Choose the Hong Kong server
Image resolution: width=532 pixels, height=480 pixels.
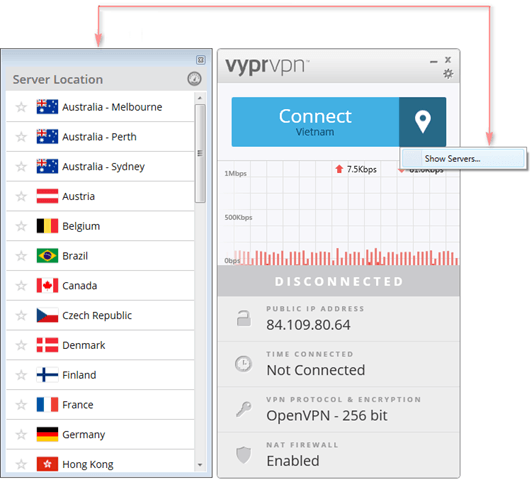[x=100, y=461]
